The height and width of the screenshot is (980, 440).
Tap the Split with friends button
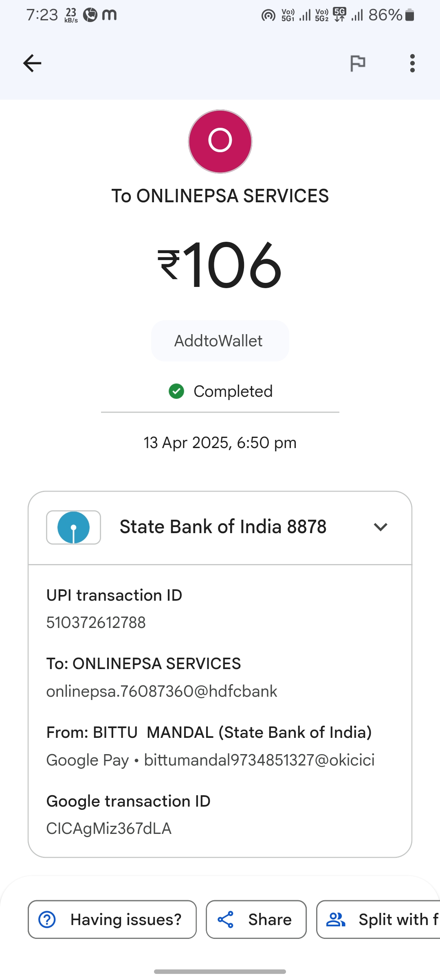(379, 919)
